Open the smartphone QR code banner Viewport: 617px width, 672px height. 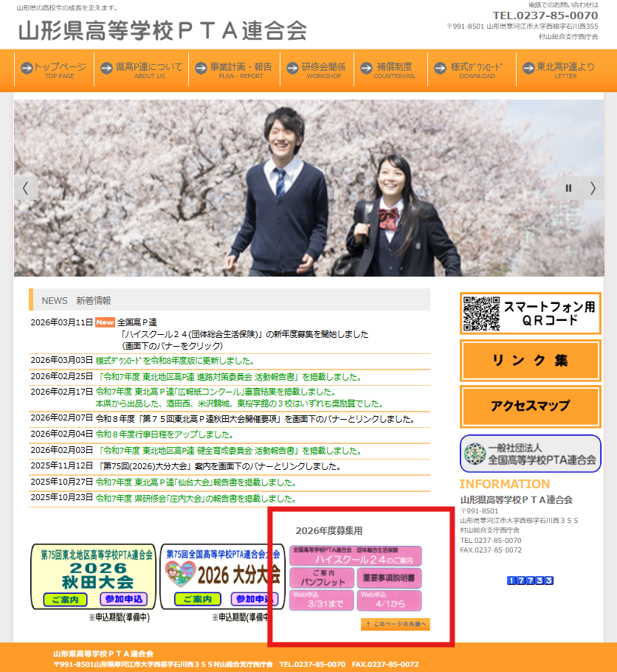coord(530,314)
